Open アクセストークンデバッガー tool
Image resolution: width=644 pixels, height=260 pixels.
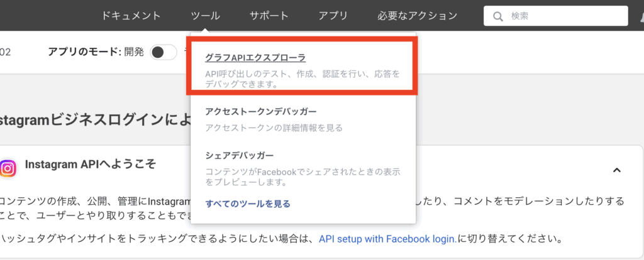tap(261, 112)
